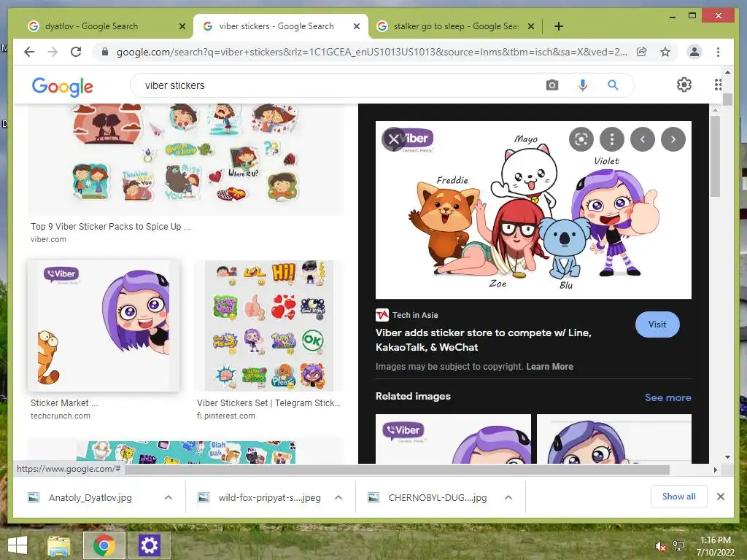
Task: Open a new tab with plus button
Action: pos(559,26)
